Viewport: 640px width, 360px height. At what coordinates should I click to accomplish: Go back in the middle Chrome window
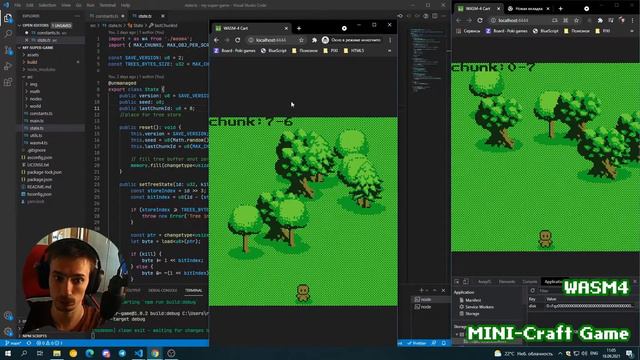click(x=216, y=40)
